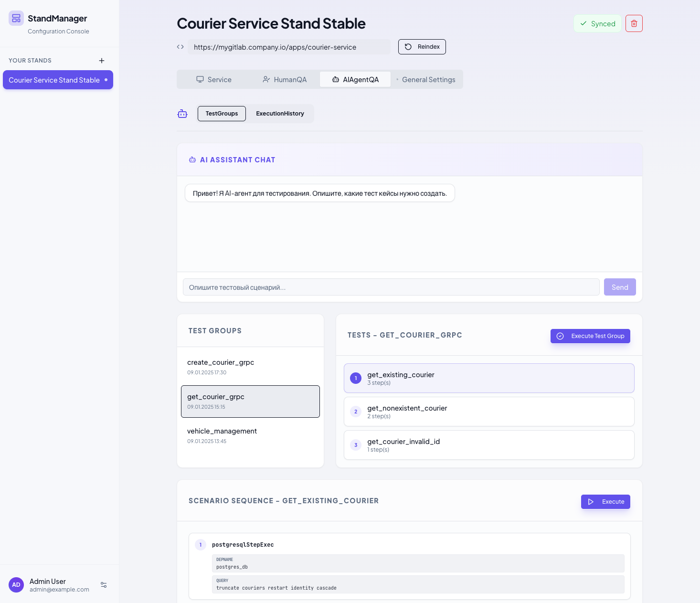Viewport: 700px width, 603px height.
Task: Select the TestGroups toggle
Action: pos(222,114)
